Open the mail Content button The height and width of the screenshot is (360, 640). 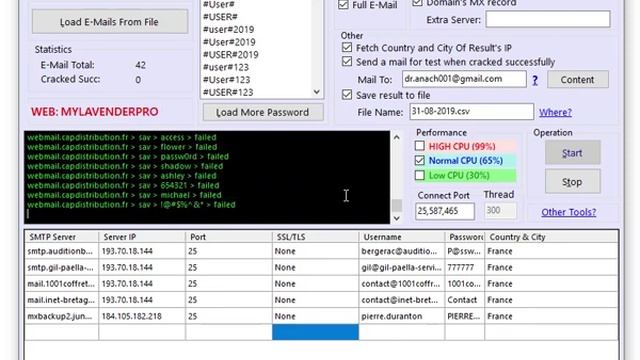tap(577, 80)
